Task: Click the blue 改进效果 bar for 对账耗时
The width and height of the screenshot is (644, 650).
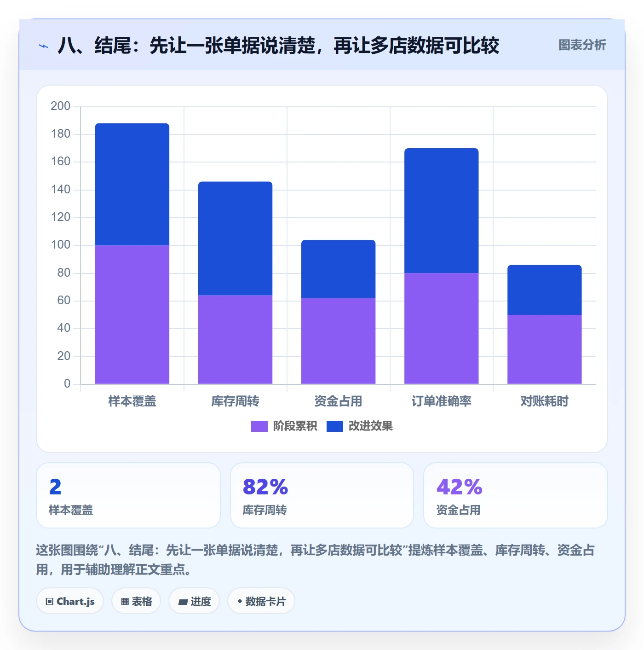Action: click(544, 290)
